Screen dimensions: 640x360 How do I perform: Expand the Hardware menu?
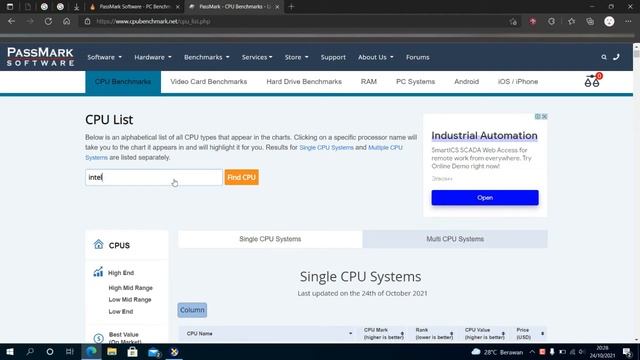[153, 57]
